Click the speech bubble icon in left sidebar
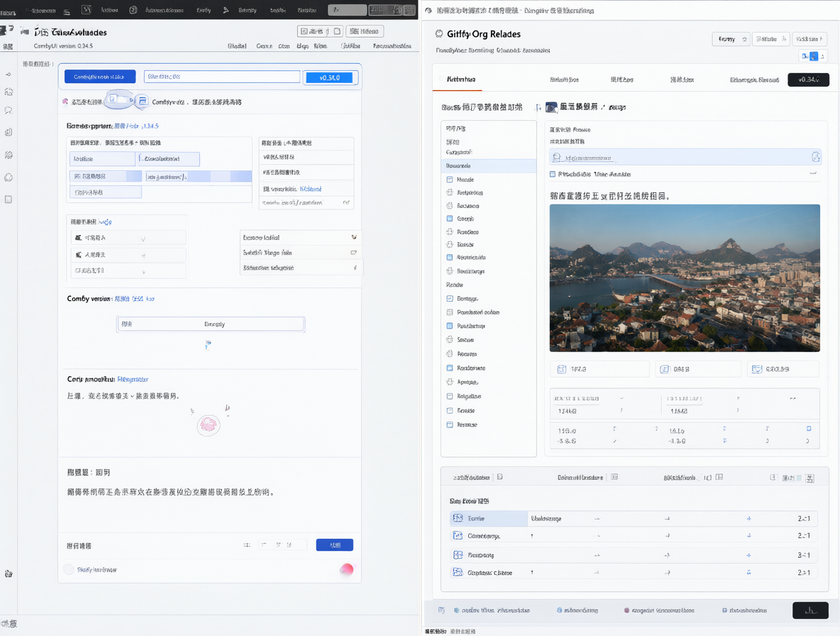This screenshot has width=840, height=636. pos(9,110)
